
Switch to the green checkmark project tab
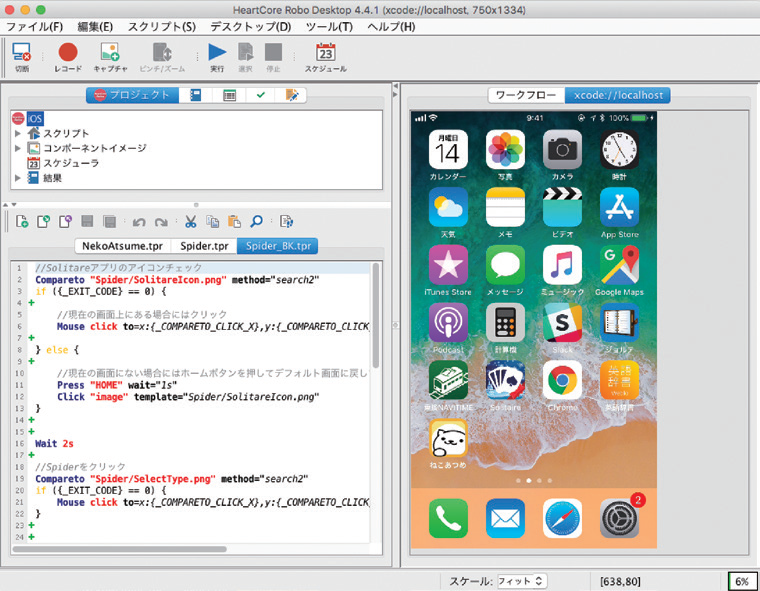(x=261, y=95)
